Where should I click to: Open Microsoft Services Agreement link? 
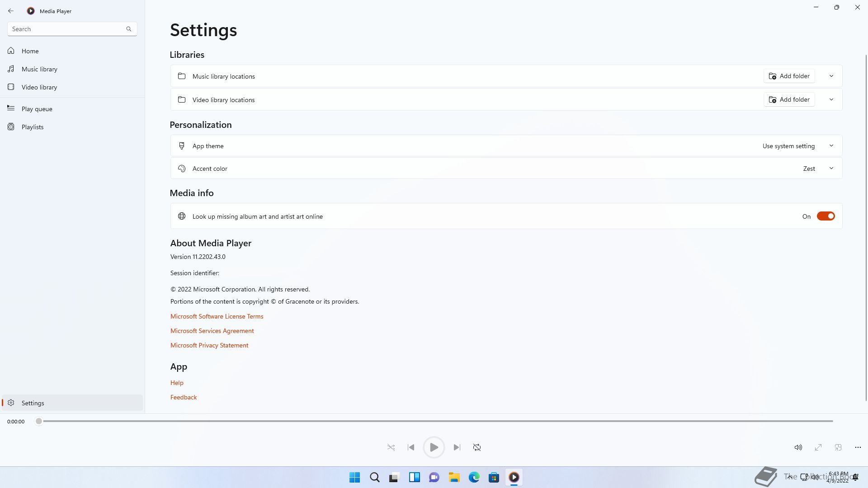pyautogui.click(x=212, y=331)
